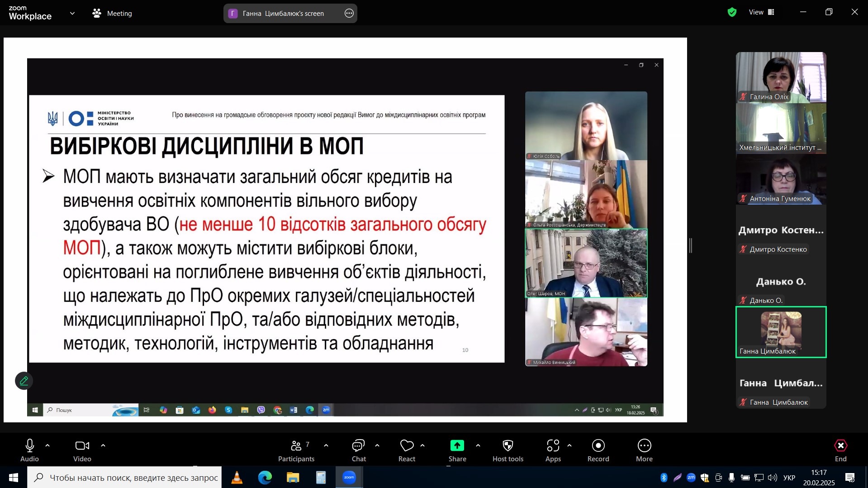Click the green encryption shield icon
Image resolution: width=868 pixels, height=488 pixels.
(732, 13)
